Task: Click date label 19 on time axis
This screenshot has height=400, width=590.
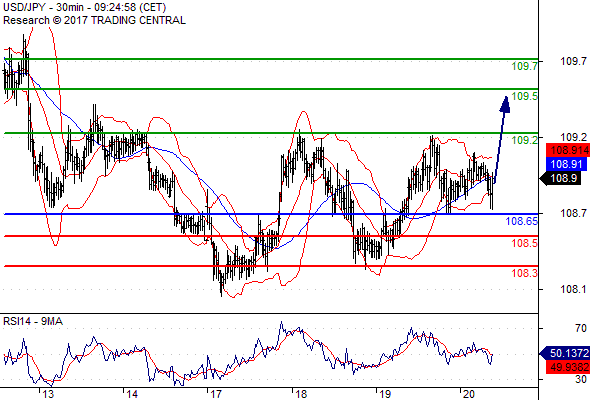Action: [x=385, y=394]
